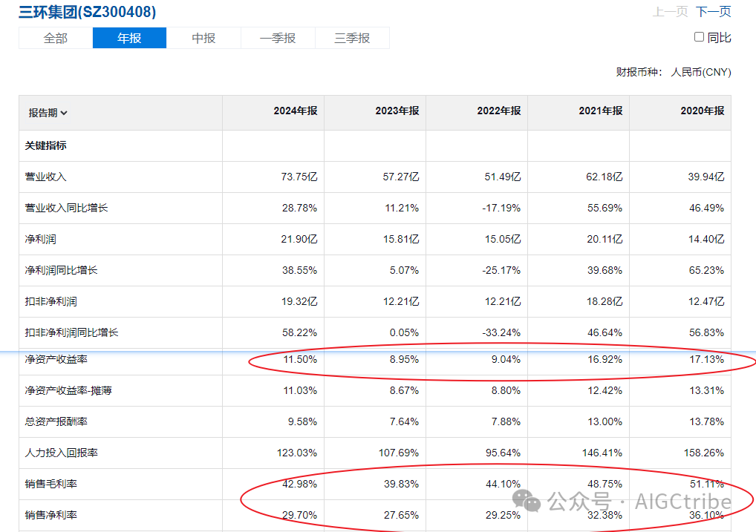756x532 pixels.
Task: Click the 20.11亿 net profit value
Action: click(605, 239)
